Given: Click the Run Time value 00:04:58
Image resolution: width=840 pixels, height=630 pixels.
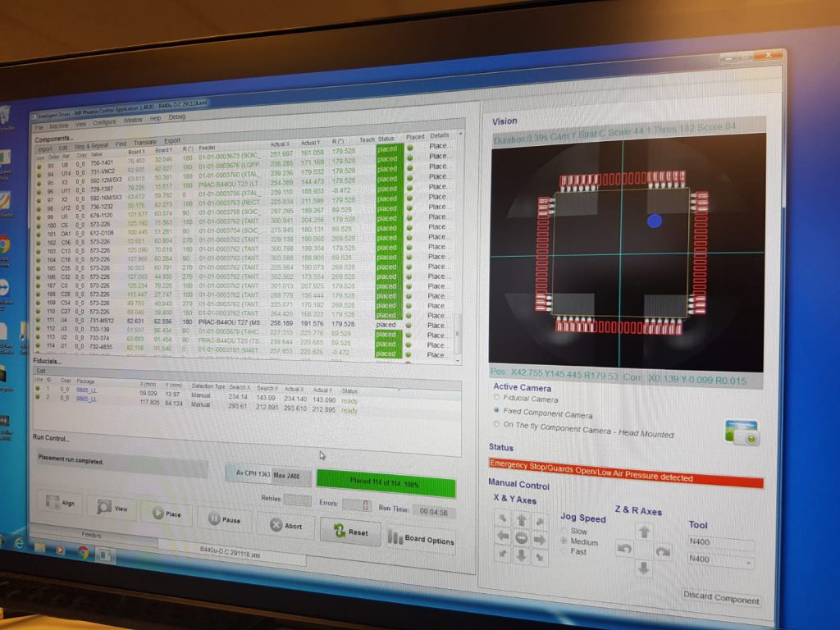Looking at the screenshot, I should click(x=434, y=512).
